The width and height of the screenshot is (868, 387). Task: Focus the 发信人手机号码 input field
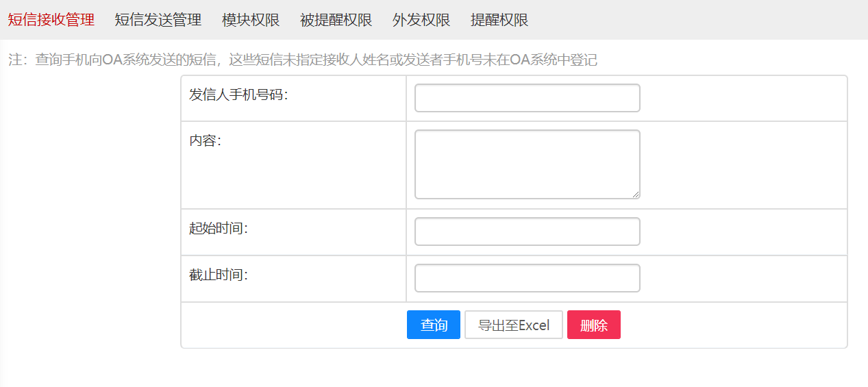click(x=527, y=98)
